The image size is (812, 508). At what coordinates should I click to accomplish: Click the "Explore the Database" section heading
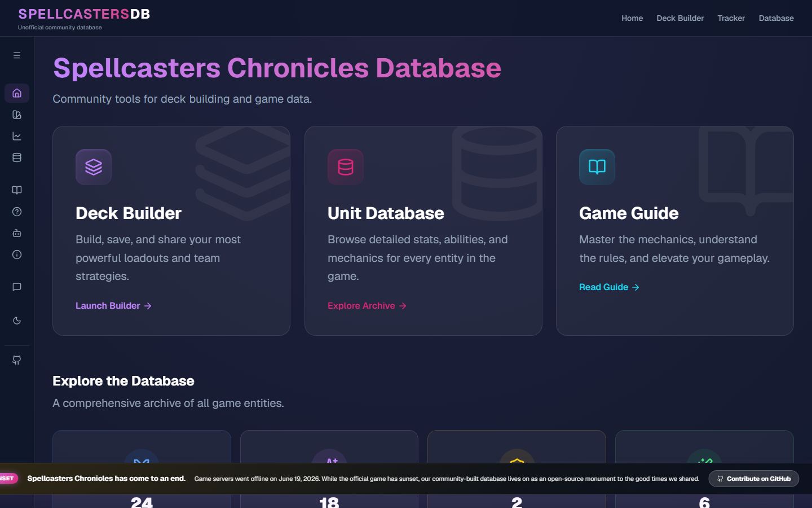pyautogui.click(x=123, y=381)
